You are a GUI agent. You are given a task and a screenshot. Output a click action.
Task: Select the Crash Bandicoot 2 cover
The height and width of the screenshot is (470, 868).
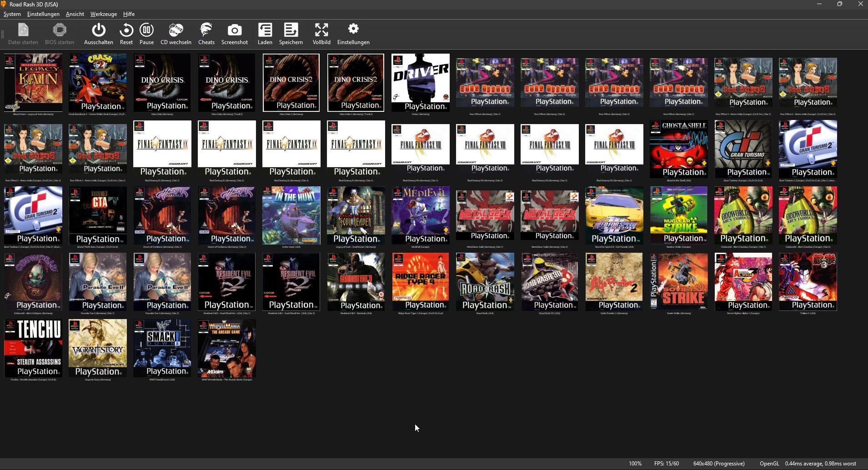coord(98,83)
